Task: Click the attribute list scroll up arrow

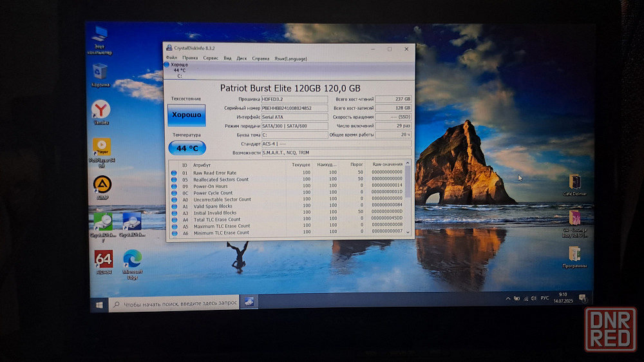Action: tap(408, 164)
